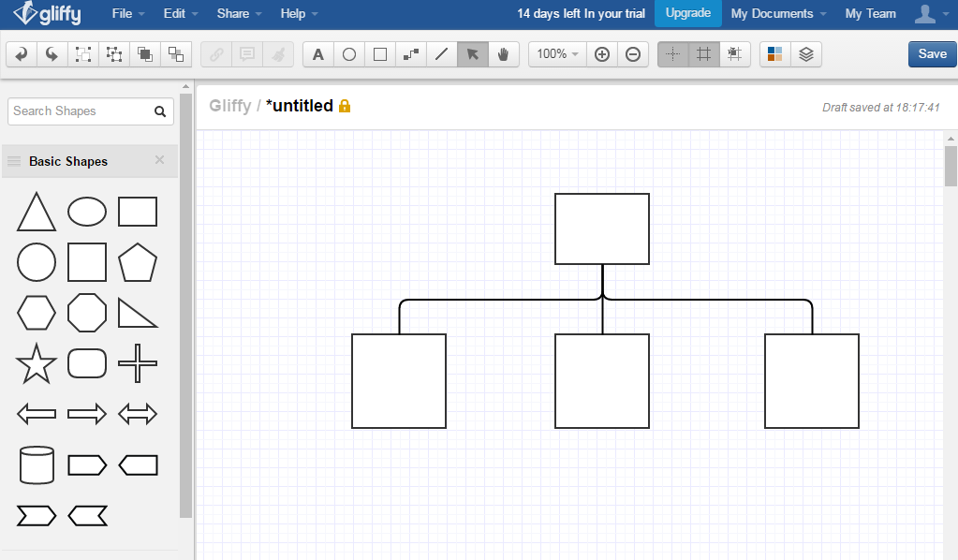
Task: Pick the hexagon shape
Action: (37, 314)
